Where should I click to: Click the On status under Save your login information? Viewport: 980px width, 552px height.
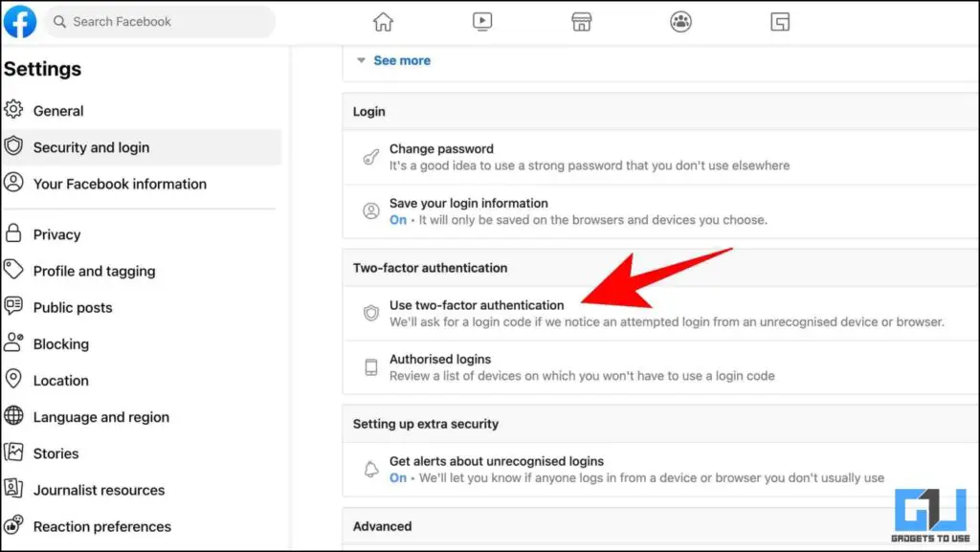[397, 220]
